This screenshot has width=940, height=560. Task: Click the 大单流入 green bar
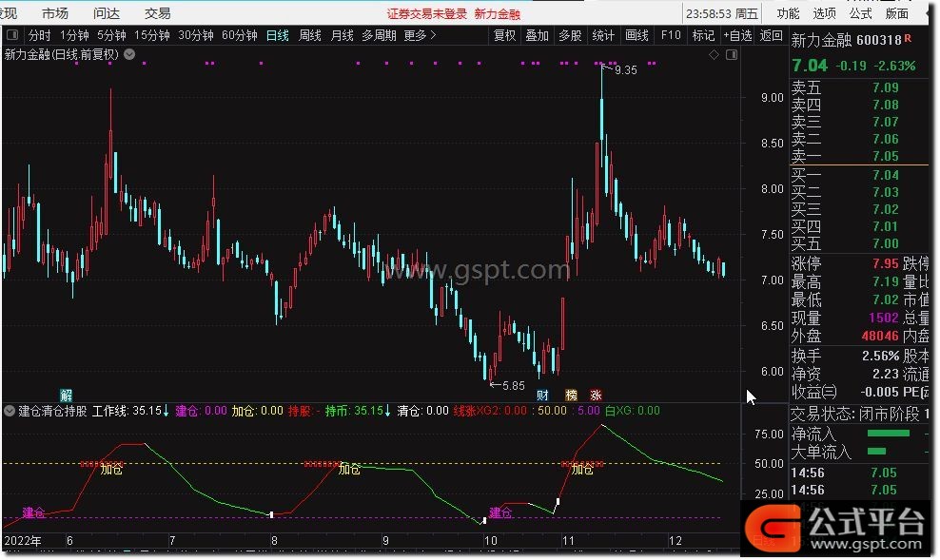(x=876, y=452)
